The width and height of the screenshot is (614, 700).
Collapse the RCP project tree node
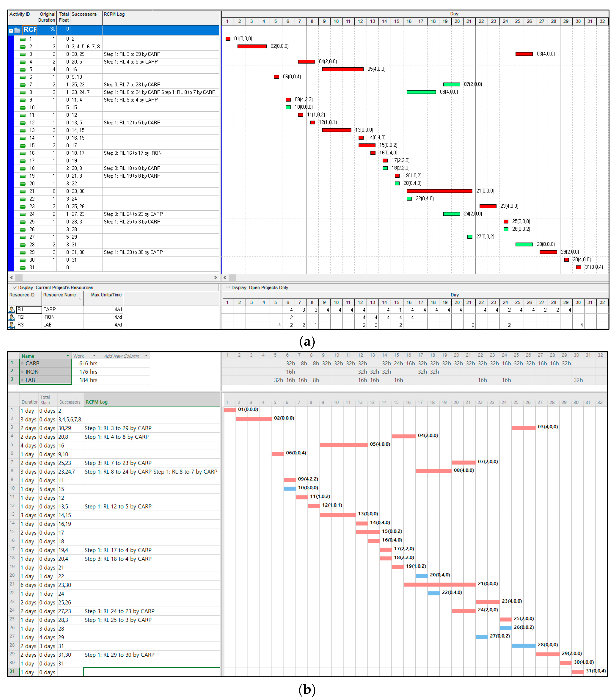pos(11,31)
